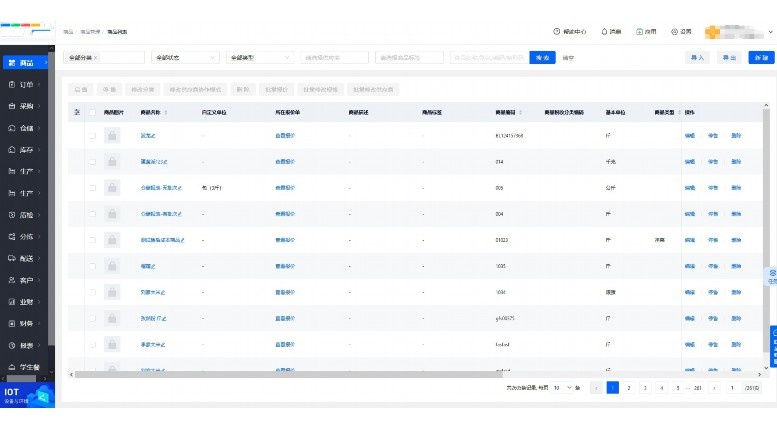Viewport: 777px width, 428px height.
Task: Click the image placeholder for product code EL124157968
Action: tap(112, 135)
